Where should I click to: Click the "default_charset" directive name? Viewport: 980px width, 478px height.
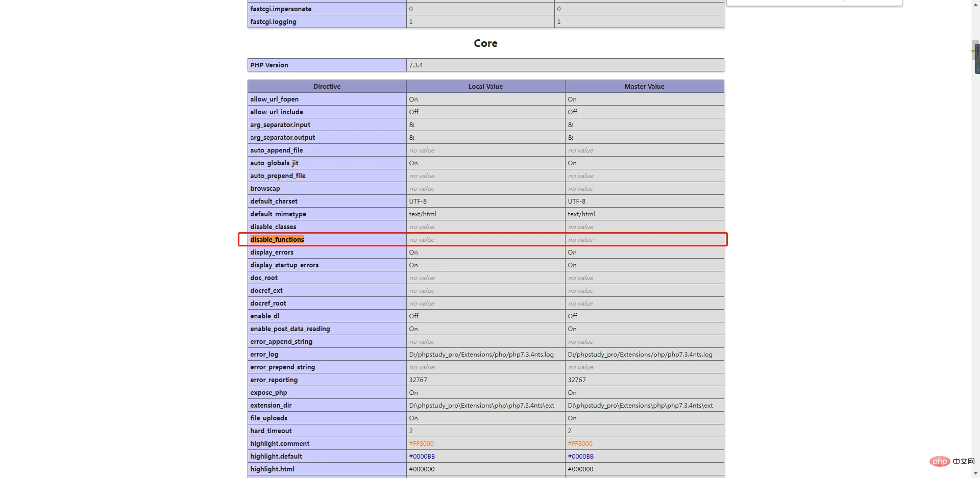[274, 202]
